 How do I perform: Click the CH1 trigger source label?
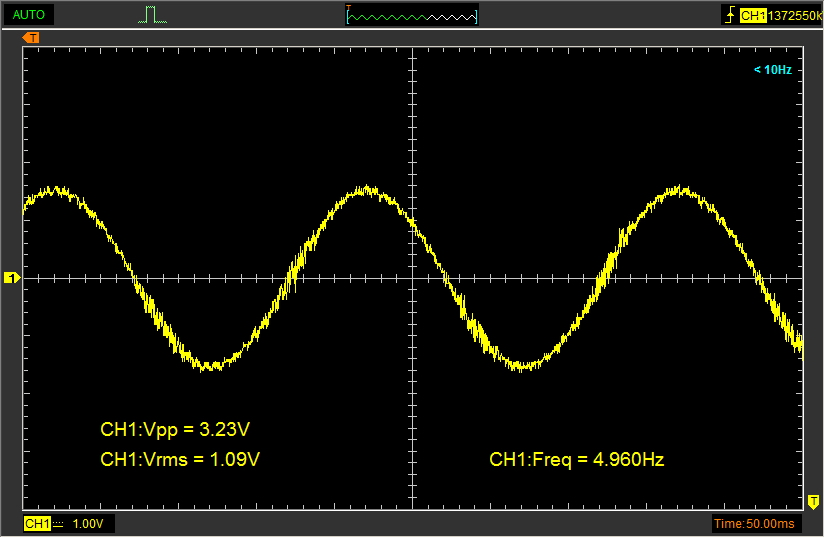pos(752,16)
